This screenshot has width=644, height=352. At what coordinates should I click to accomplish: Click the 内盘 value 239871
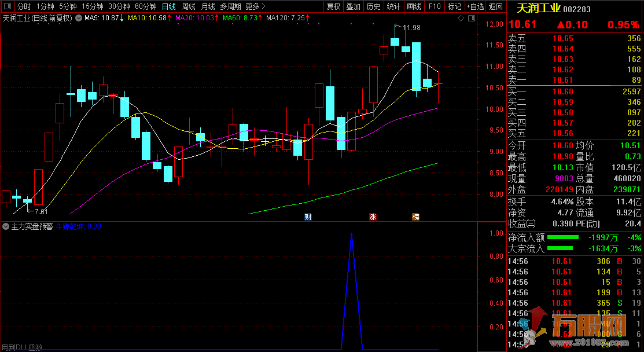click(627, 190)
